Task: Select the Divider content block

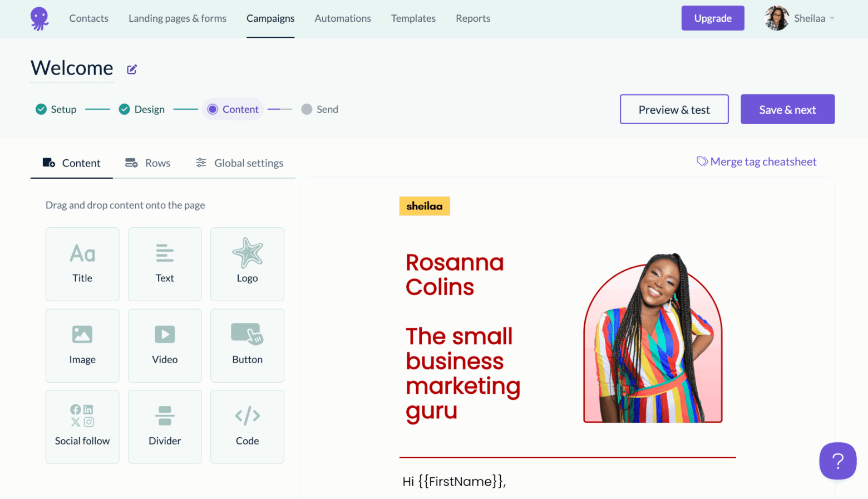Action: (165, 427)
